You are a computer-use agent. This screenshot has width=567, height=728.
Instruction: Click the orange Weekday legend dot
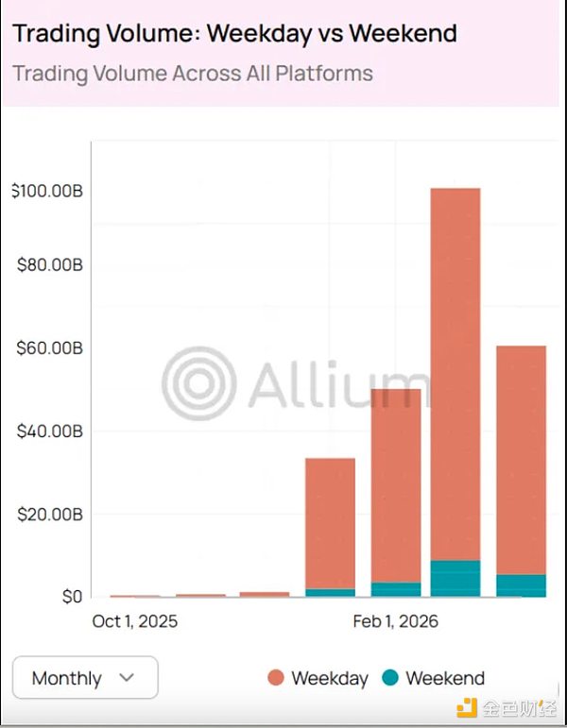click(x=276, y=678)
